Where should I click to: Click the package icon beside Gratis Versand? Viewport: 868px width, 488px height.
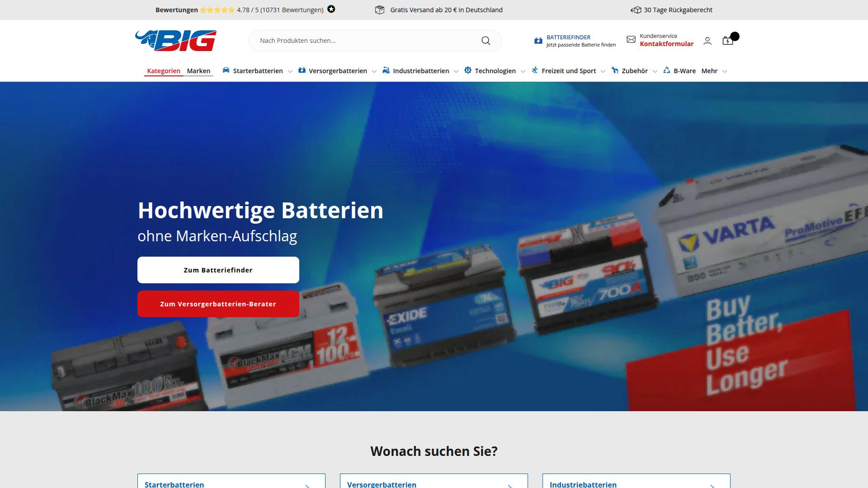click(x=380, y=10)
